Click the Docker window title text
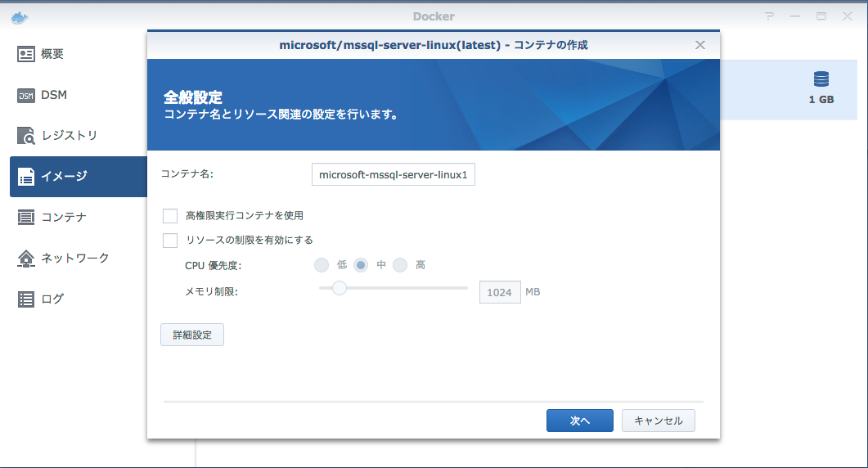The width and height of the screenshot is (868, 468). click(x=434, y=16)
